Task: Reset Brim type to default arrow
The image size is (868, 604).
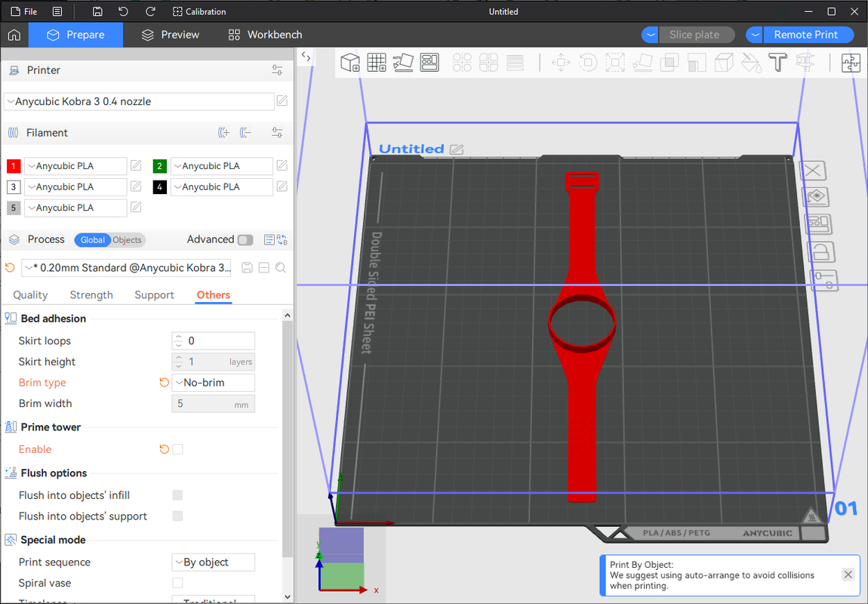Action: [164, 383]
